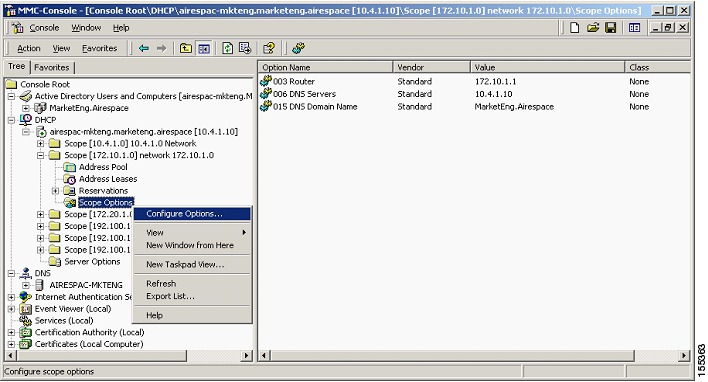Expand Scope [10.4.1.0] 10.4.1.0 Network
The width and height of the screenshot is (708, 382).
coord(41,144)
